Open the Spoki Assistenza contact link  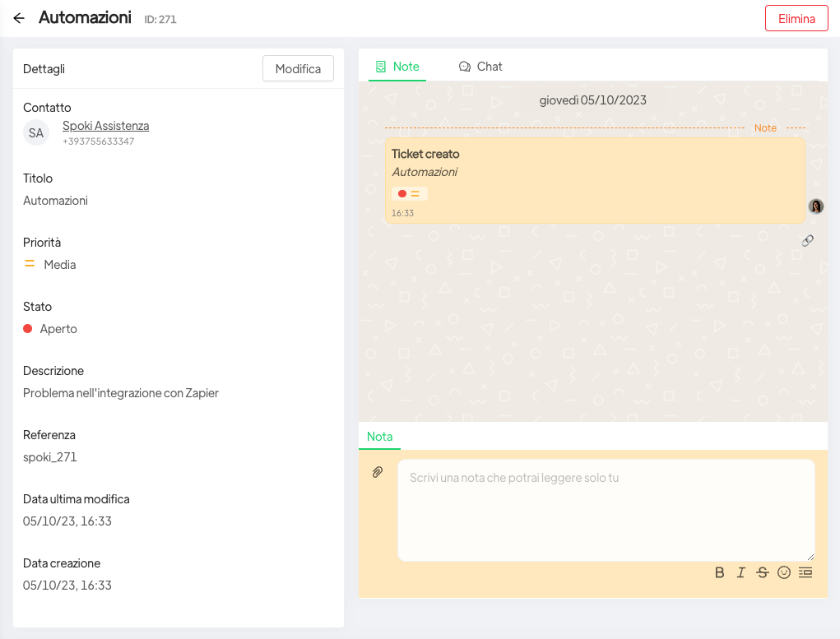pos(105,126)
